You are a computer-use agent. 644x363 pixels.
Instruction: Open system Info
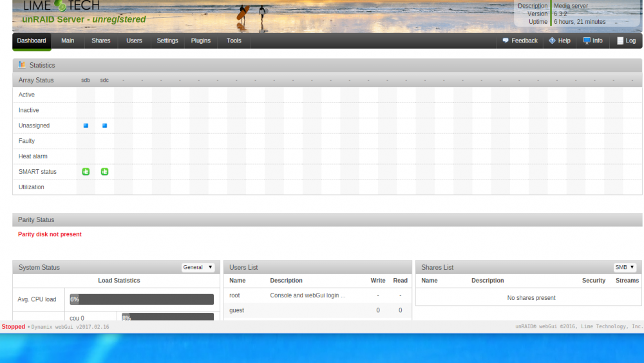click(x=592, y=41)
